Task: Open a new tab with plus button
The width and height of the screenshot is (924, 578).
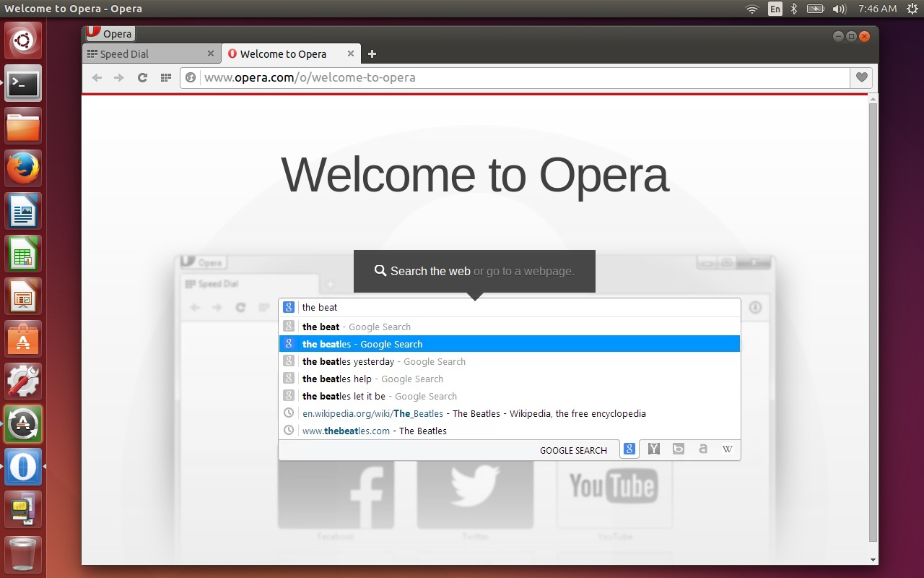Action: coord(372,53)
